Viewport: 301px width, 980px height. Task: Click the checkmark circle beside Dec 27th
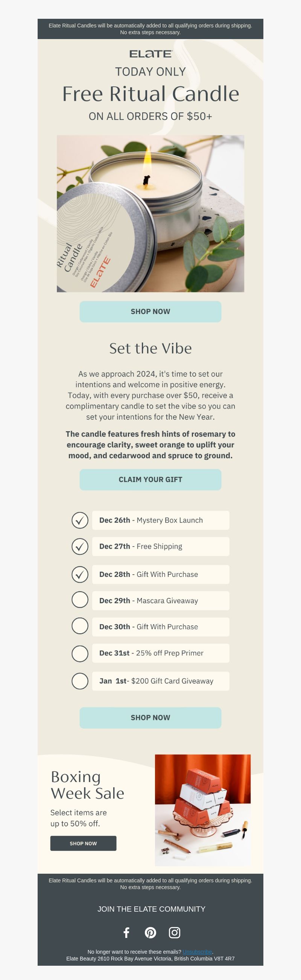(80, 546)
